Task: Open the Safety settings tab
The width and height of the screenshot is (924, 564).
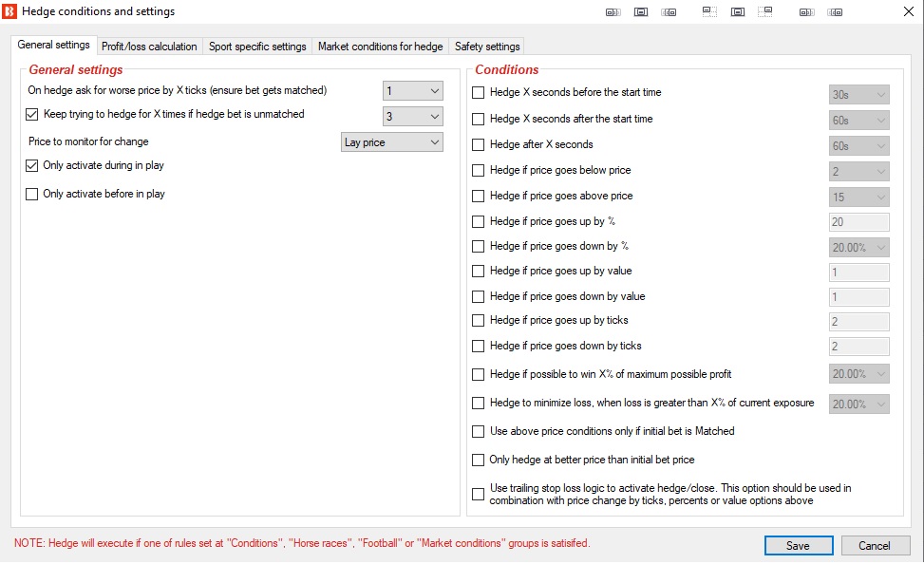Action: tap(487, 47)
